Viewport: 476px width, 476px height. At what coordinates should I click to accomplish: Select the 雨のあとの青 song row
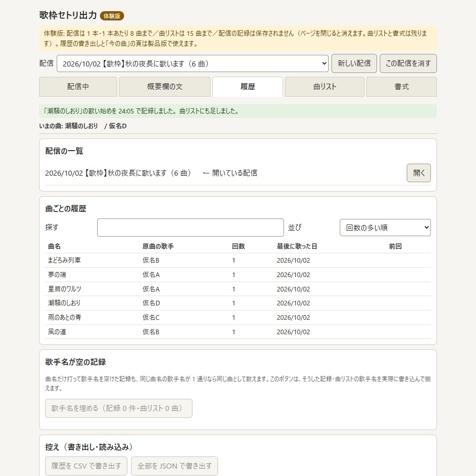tap(238, 317)
